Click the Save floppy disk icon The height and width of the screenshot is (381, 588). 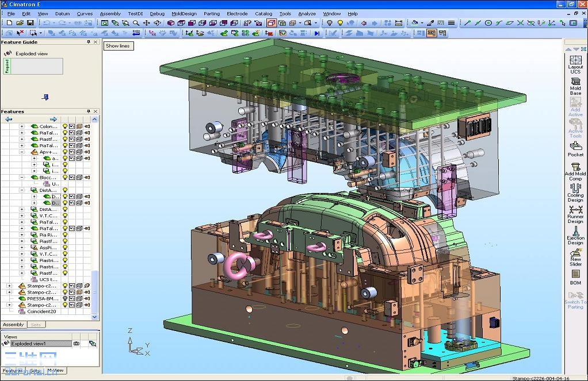(x=30, y=23)
